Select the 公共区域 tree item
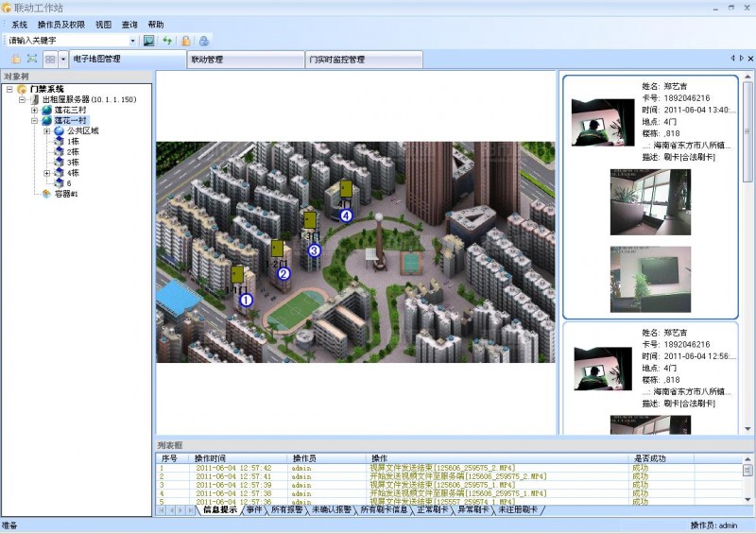Screen dimensions: 756x534 pos(82,131)
